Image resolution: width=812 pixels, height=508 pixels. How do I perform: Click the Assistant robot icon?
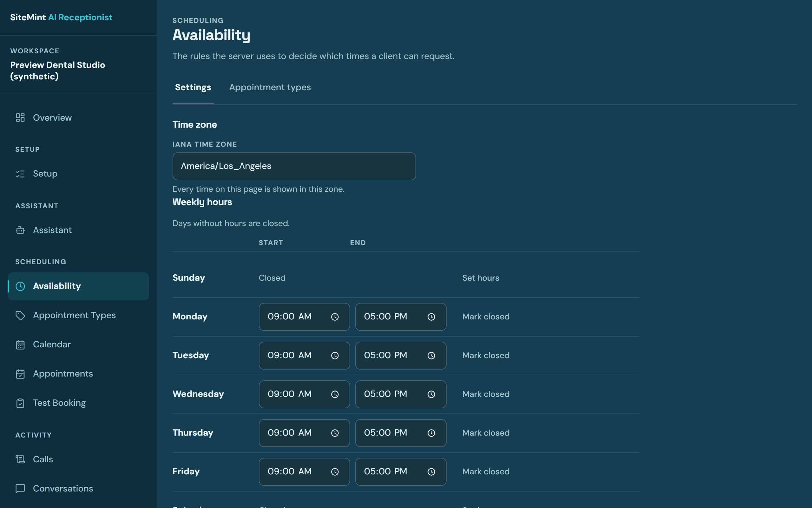point(20,230)
